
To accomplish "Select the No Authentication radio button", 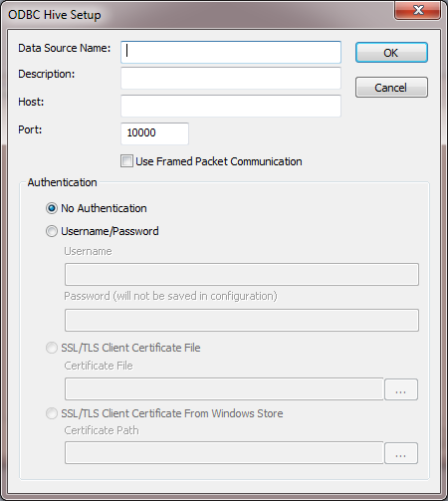I will pos(52,208).
